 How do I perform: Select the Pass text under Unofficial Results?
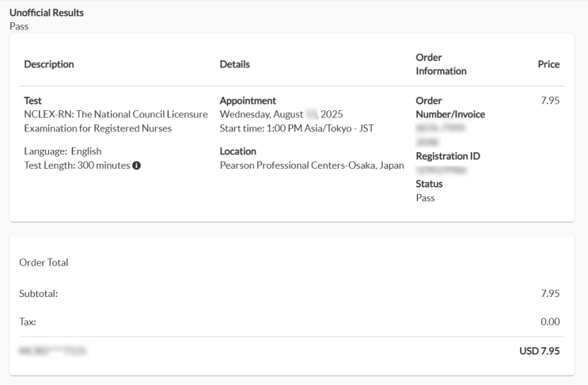(19, 26)
